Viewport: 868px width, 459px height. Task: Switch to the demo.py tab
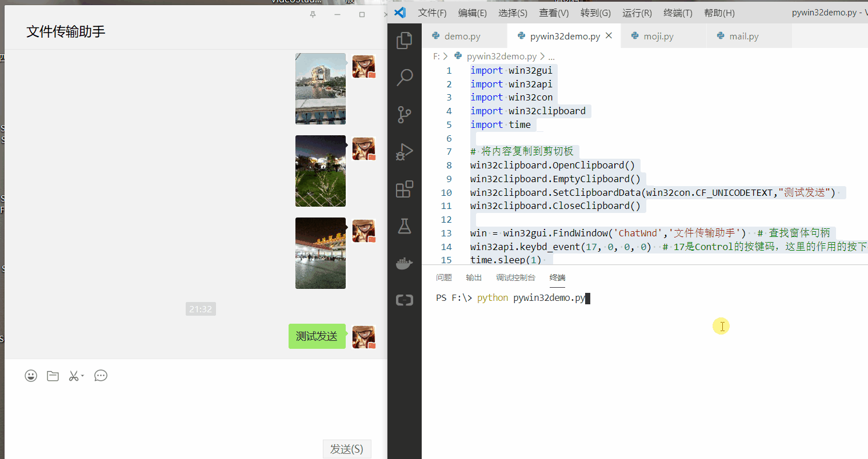coord(465,36)
